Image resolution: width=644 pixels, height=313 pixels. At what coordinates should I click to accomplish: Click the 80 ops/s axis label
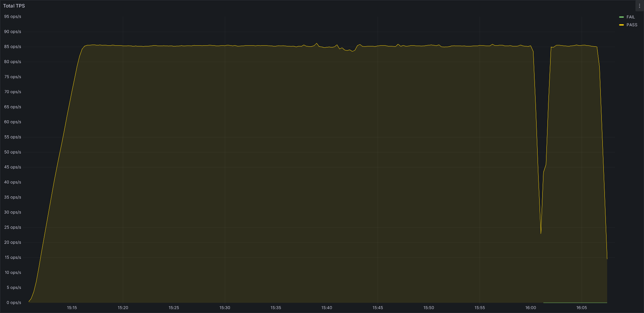coord(13,62)
